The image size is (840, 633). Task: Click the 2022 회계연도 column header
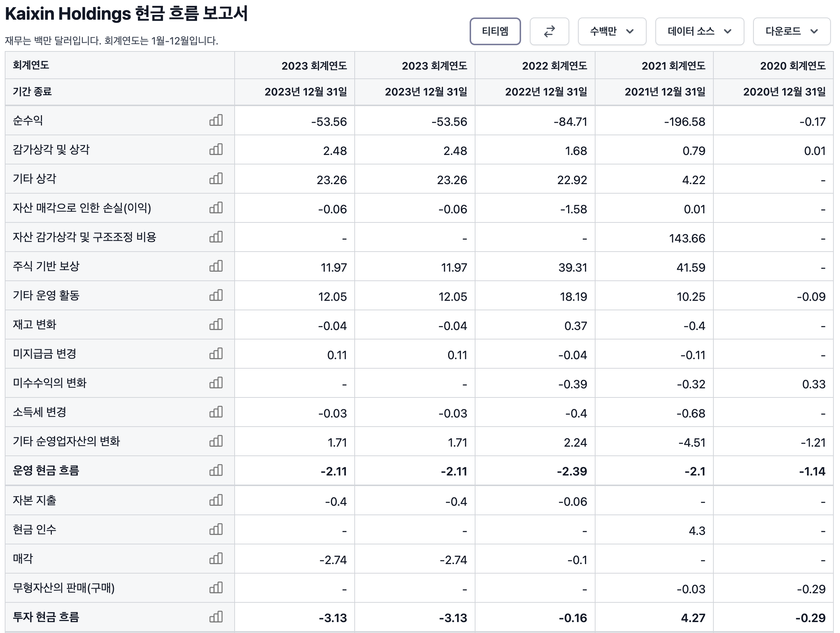pos(554,66)
